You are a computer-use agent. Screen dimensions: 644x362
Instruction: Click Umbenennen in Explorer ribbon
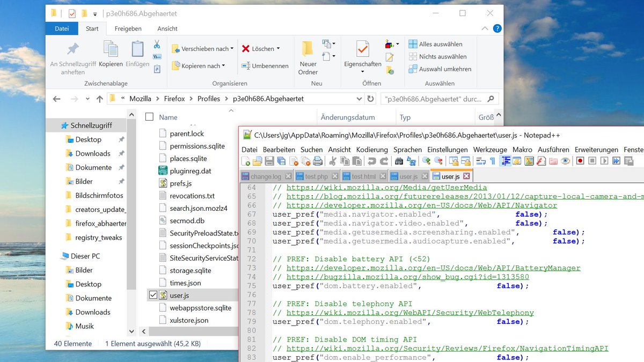(x=265, y=66)
